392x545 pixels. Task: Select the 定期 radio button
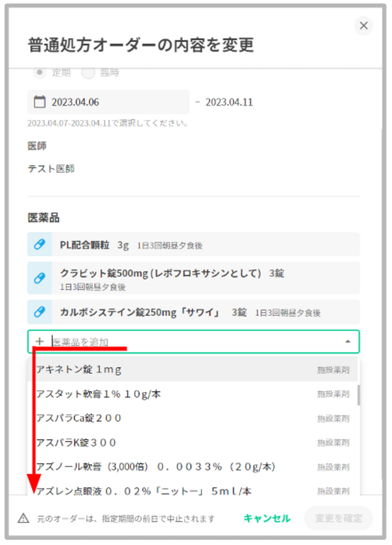coord(40,72)
